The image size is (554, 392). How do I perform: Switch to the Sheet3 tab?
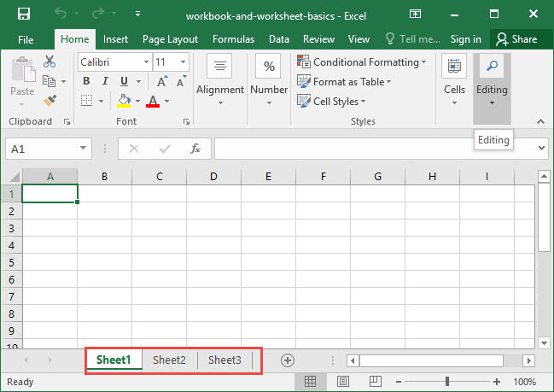point(225,360)
